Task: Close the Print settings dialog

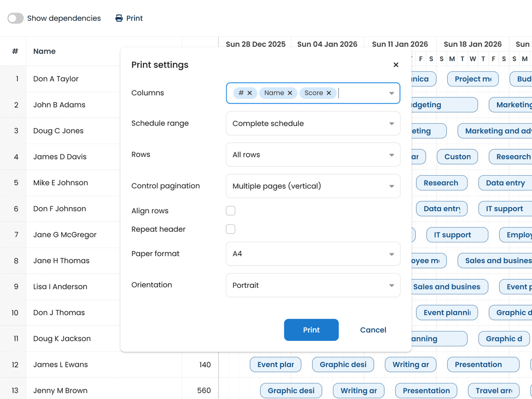Action: (396, 65)
